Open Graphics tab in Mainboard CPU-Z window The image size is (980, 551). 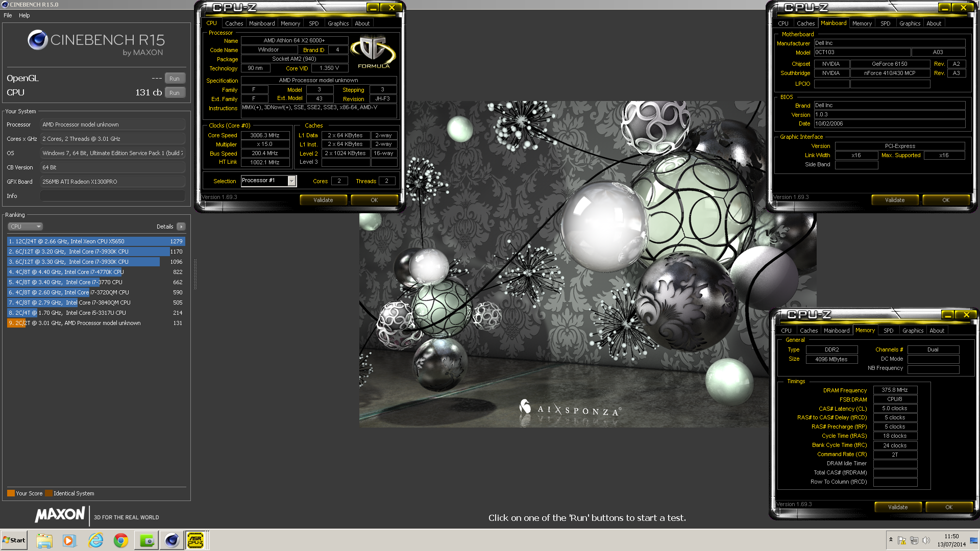point(910,23)
